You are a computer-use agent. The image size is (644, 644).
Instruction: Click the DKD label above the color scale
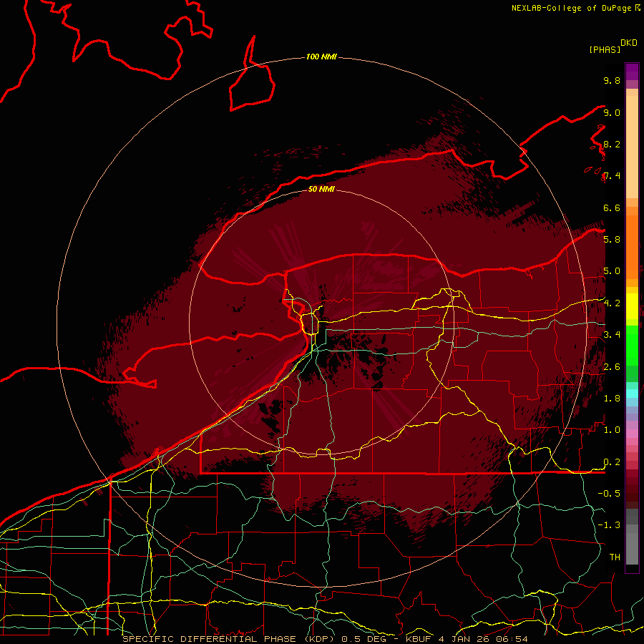[x=629, y=43]
